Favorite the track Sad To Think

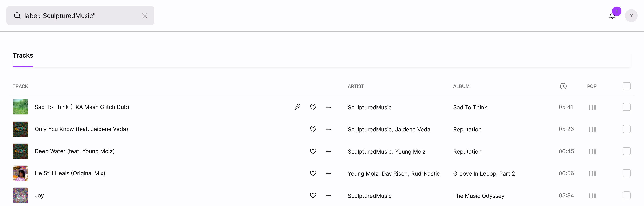[313, 107]
